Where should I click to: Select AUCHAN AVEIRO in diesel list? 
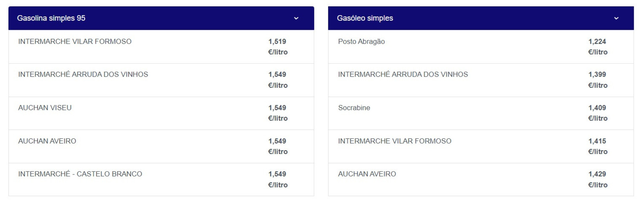click(x=367, y=174)
